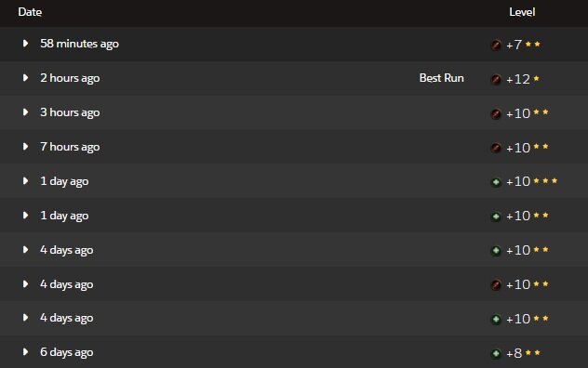
Task: Expand the 3 hours ago run details
Action: [x=25, y=112]
